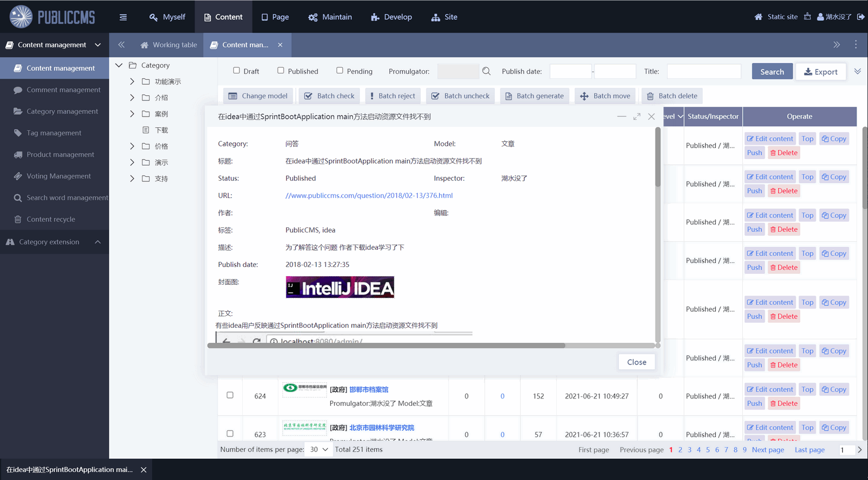Viewport: 868px width, 480px height.
Task: Click the Title search input field
Action: (704, 71)
